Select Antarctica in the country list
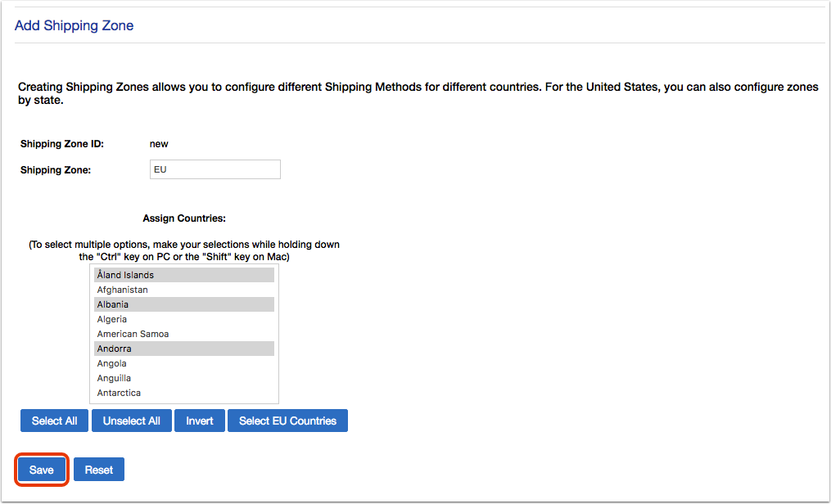 tap(184, 393)
